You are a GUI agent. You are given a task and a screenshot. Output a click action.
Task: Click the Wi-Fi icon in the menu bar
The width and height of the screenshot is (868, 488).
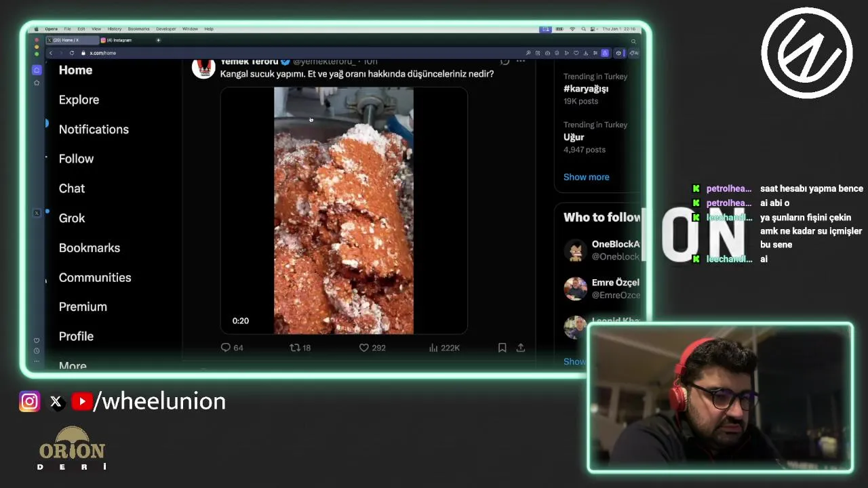click(x=572, y=29)
